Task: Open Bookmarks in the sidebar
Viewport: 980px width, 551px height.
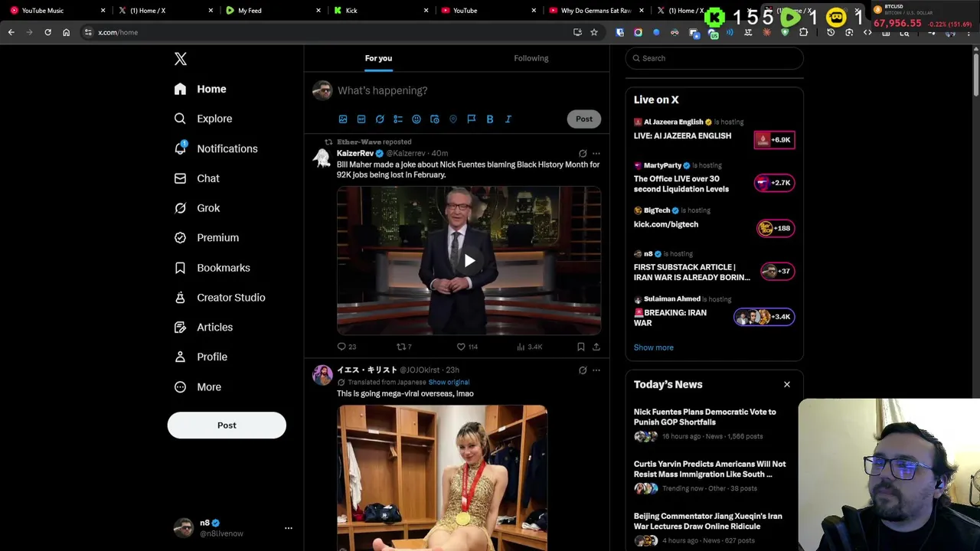Action: click(x=212, y=268)
